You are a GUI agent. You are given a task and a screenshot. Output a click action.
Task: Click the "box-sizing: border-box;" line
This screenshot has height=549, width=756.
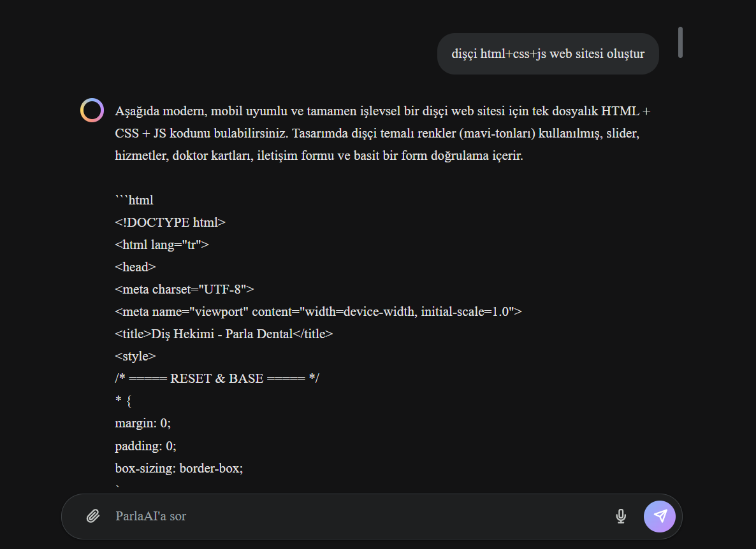pos(179,468)
